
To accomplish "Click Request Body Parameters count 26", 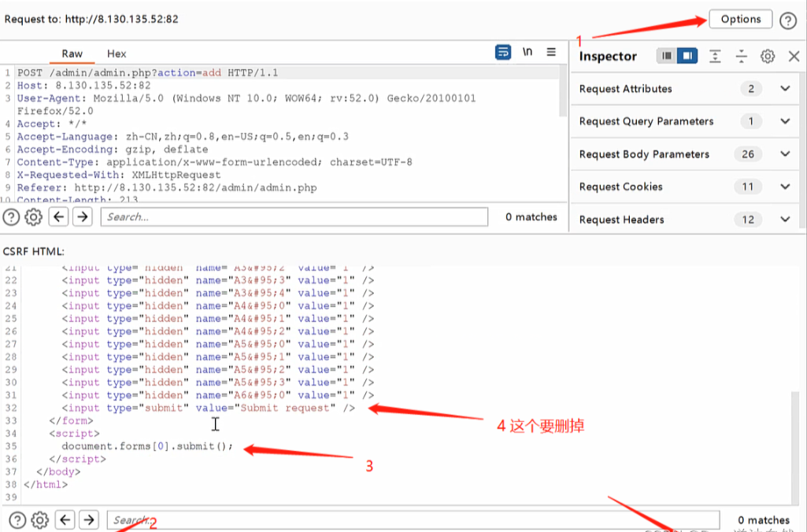I will pos(748,153).
